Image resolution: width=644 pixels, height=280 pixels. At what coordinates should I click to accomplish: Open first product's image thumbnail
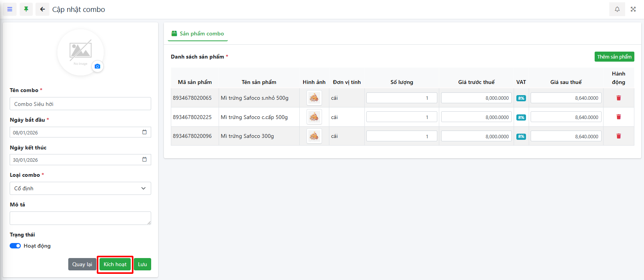314,98
